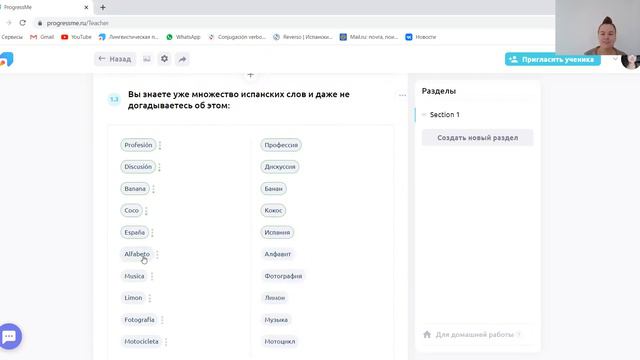Click drag handle next to Motocicleta
This screenshot has width=640, height=360.
click(166, 342)
